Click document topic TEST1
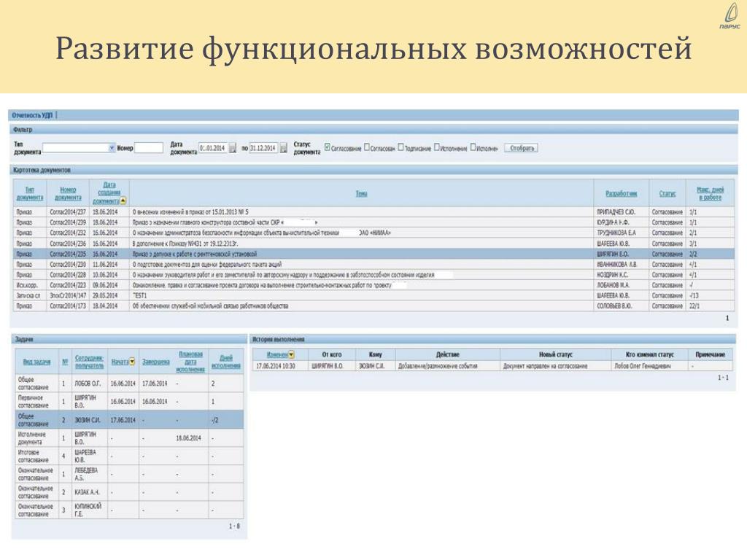 click(x=139, y=296)
